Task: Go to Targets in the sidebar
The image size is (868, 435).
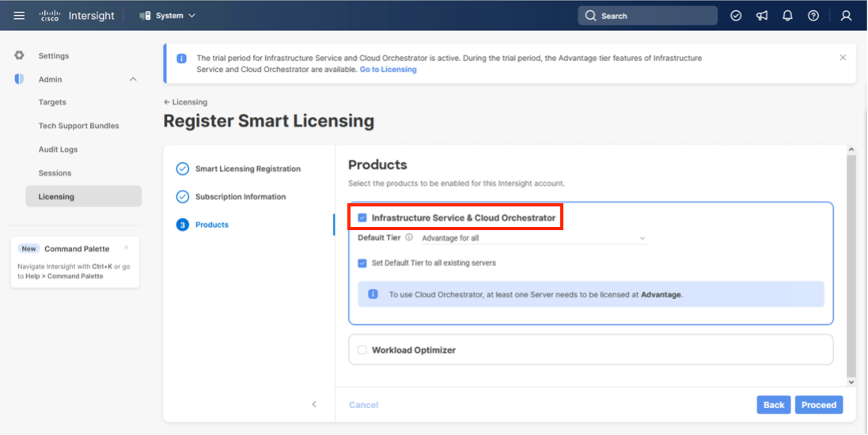Action: (x=52, y=102)
